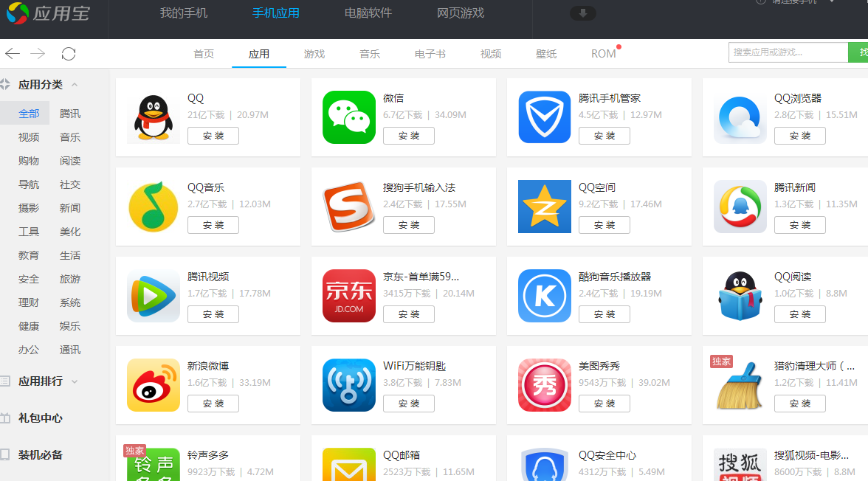Open the 搜狗手机输入法 icon
Image resolution: width=868 pixels, height=481 pixels.
tap(348, 207)
